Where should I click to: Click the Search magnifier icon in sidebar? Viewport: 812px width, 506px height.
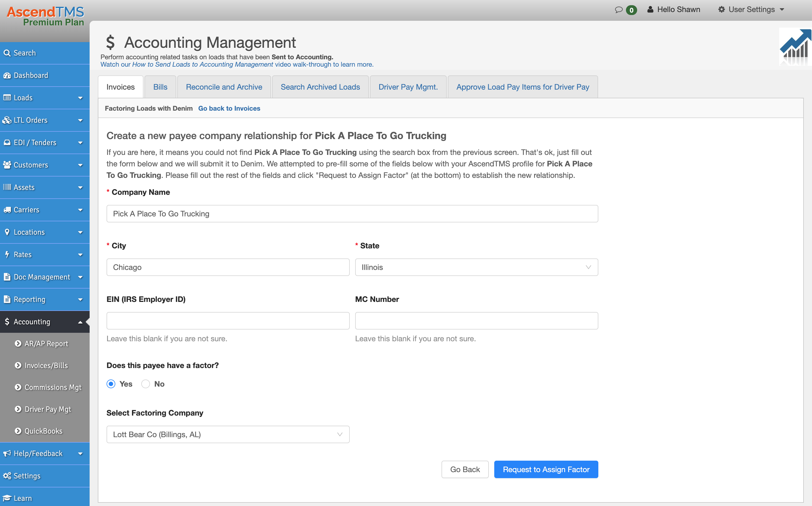[7, 53]
